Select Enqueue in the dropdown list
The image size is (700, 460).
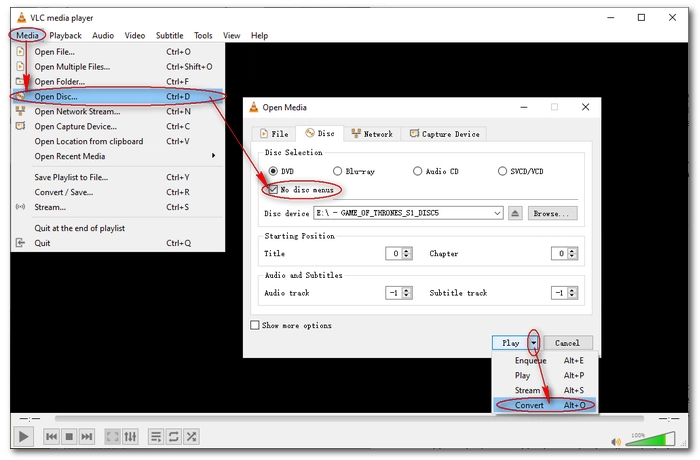545,360
